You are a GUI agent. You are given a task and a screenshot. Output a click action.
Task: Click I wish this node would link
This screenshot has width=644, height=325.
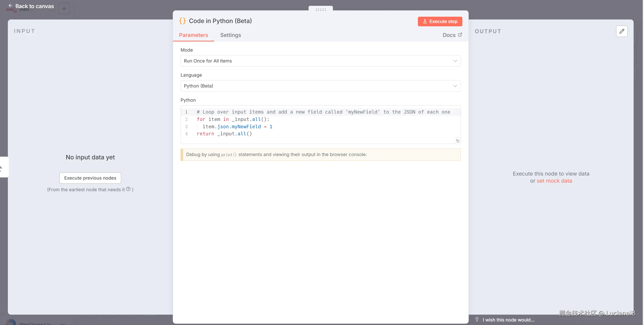coord(508,320)
